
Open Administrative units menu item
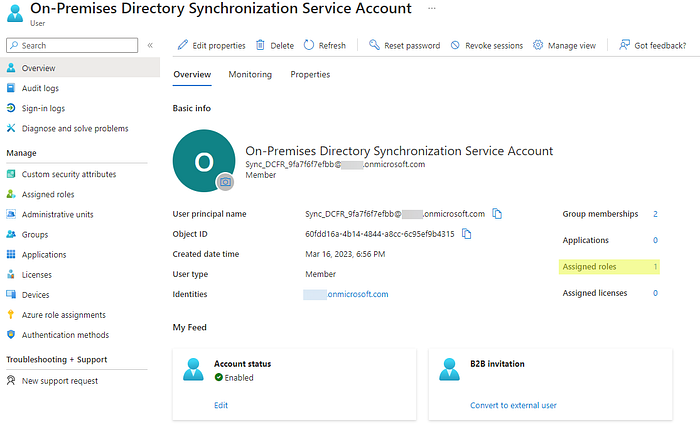pos(58,214)
